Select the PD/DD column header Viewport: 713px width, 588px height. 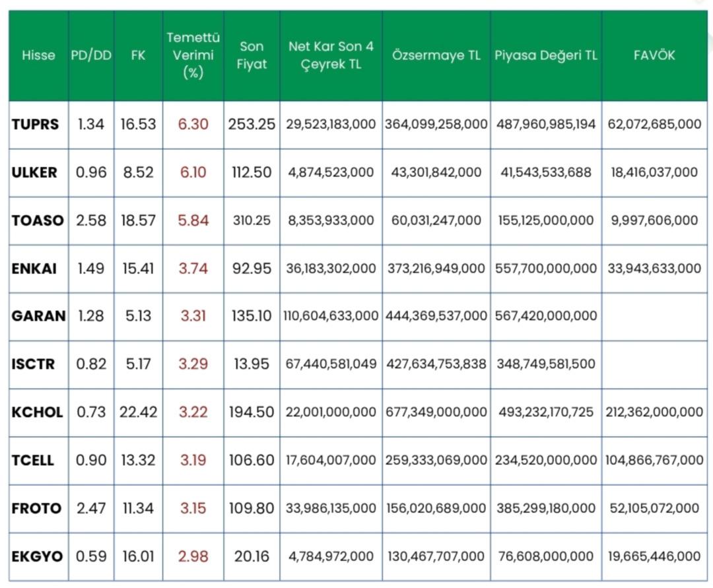point(91,55)
